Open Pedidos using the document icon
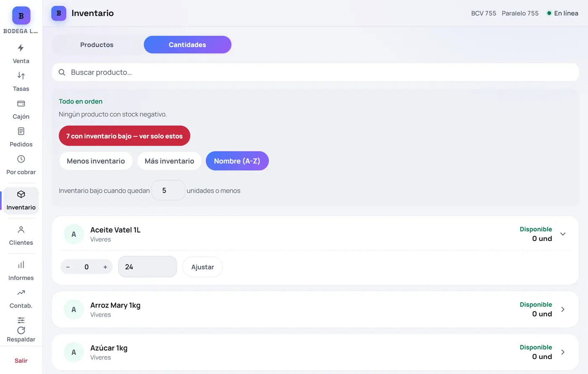Image resolution: width=588 pixels, height=374 pixels. click(x=21, y=131)
